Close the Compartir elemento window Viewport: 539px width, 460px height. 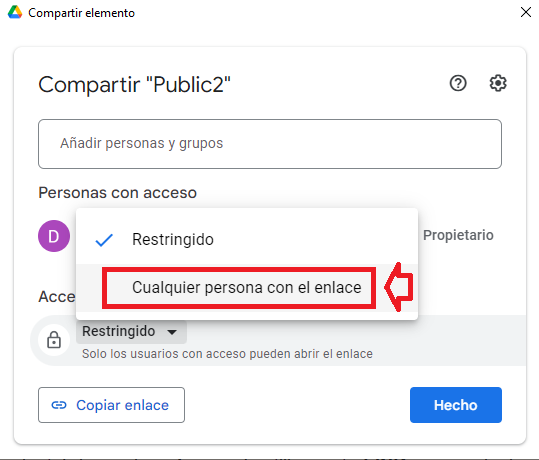(526, 12)
